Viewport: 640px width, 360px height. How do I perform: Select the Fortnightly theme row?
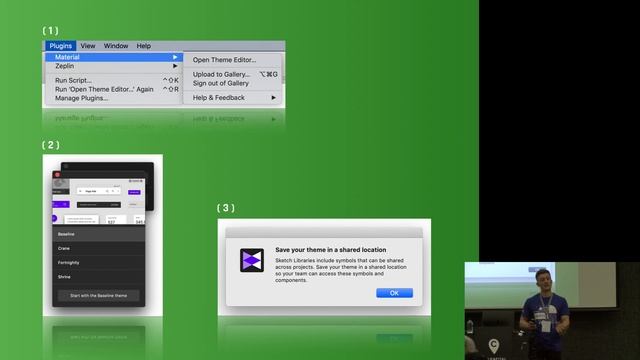(x=98, y=262)
